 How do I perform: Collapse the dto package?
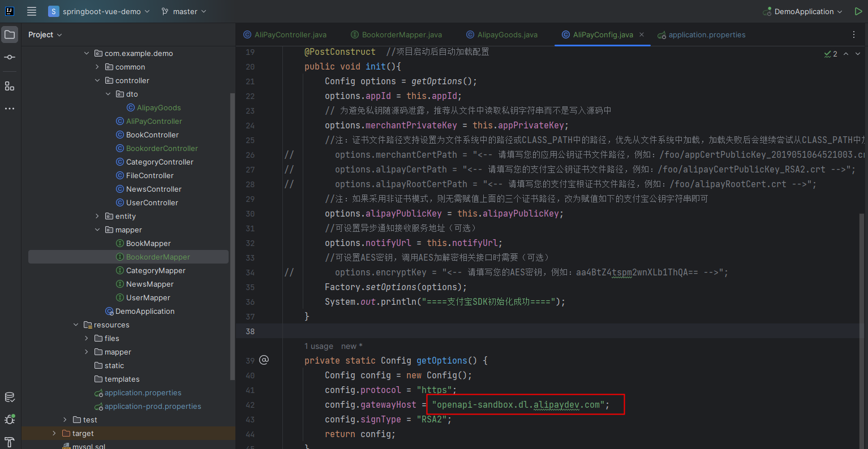coord(108,94)
